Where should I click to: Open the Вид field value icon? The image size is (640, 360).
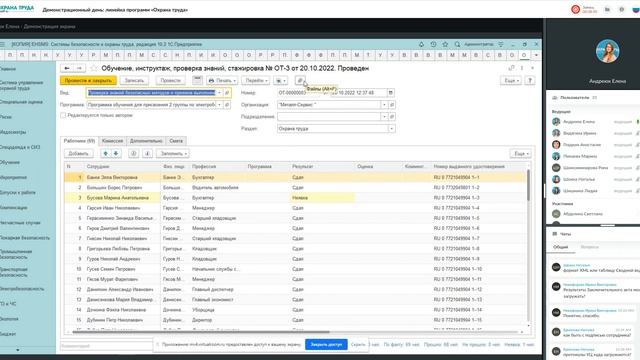[x=227, y=93]
